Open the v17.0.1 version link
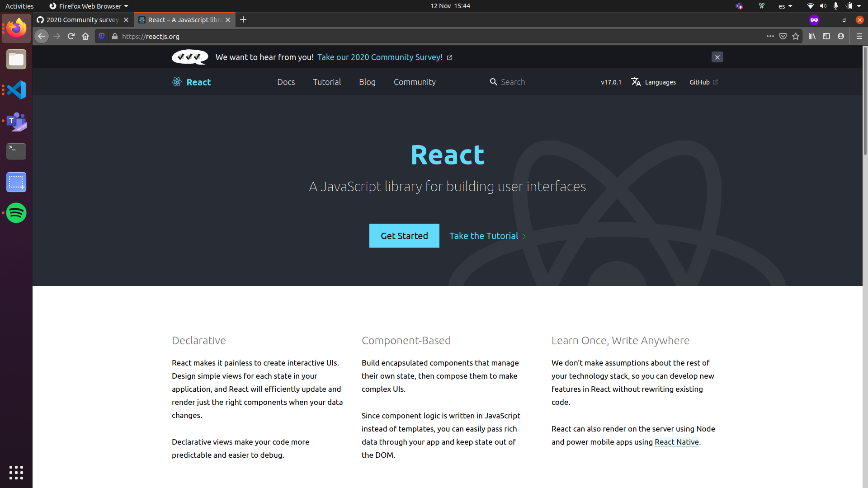868x488 pixels. [611, 82]
